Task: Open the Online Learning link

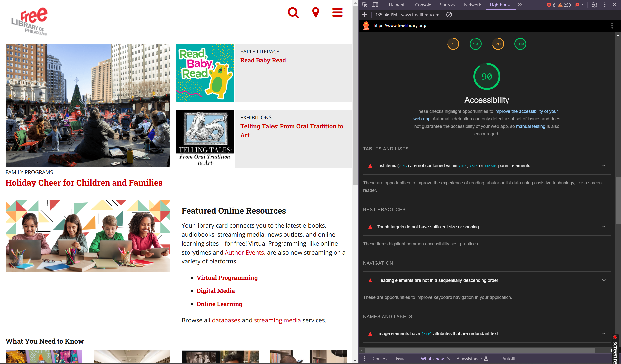Action: pyautogui.click(x=219, y=304)
